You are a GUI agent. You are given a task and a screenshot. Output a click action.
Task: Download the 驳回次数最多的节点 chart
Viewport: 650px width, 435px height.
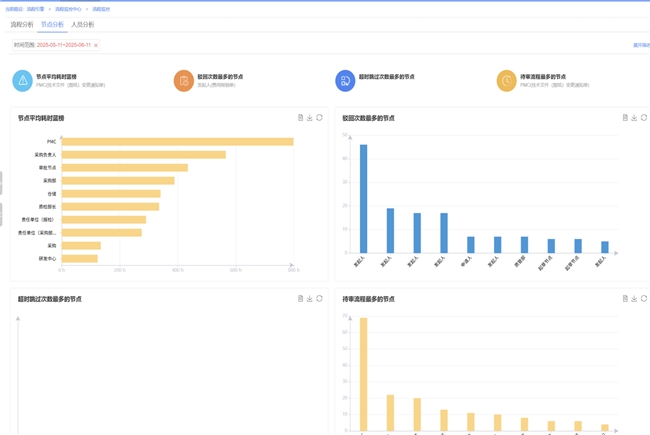[x=634, y=118]
